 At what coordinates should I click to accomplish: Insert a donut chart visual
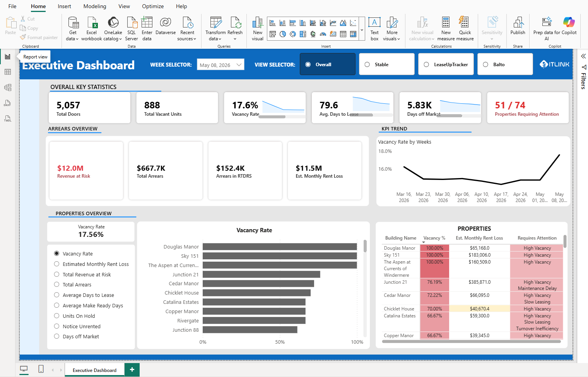tap(293, 34)
